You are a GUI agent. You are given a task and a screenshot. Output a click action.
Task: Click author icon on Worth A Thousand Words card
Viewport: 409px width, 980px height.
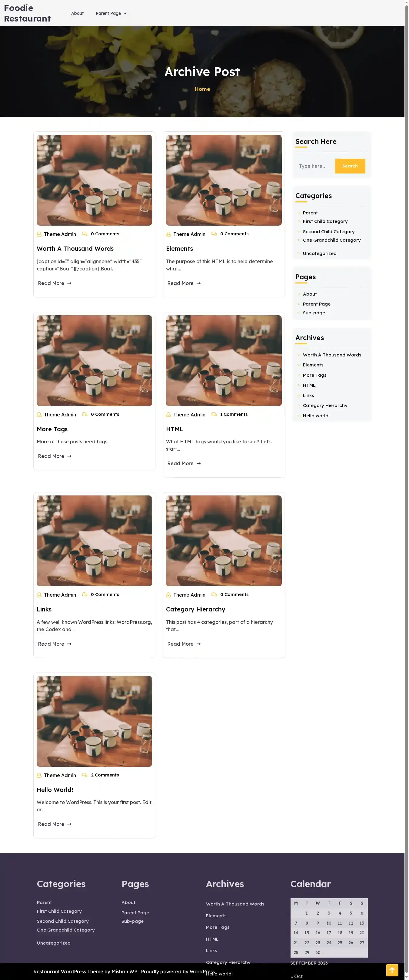(x=39, y=234)
